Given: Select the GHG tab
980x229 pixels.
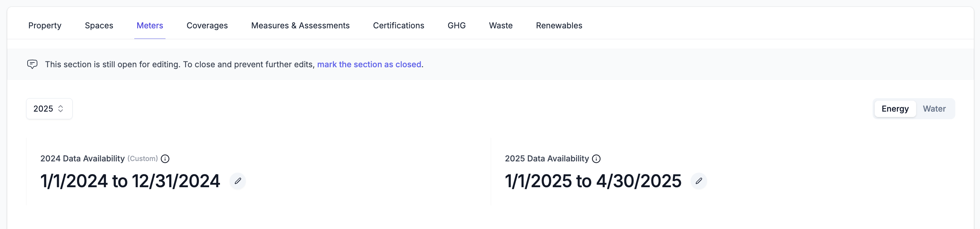Looking at the screenshot, I should (456, 25).
